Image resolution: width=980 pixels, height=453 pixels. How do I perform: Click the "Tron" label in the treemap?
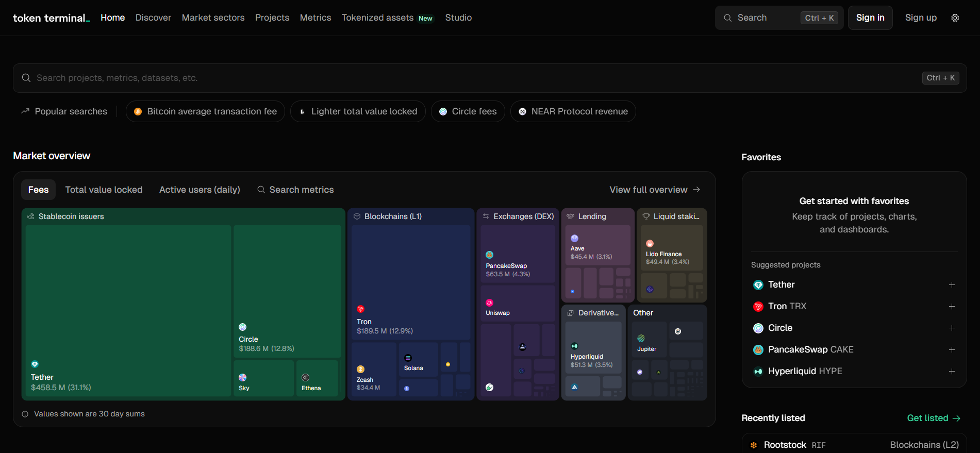(364, 322)
